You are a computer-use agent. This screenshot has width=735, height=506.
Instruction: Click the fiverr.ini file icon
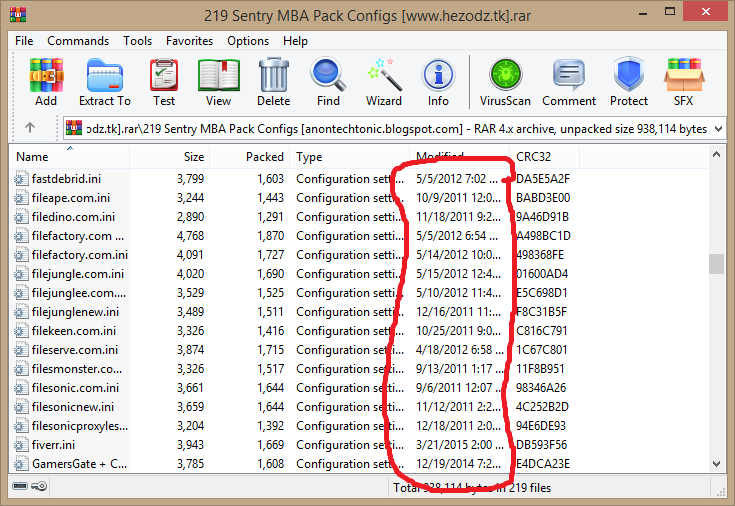(x=21, y=445)
